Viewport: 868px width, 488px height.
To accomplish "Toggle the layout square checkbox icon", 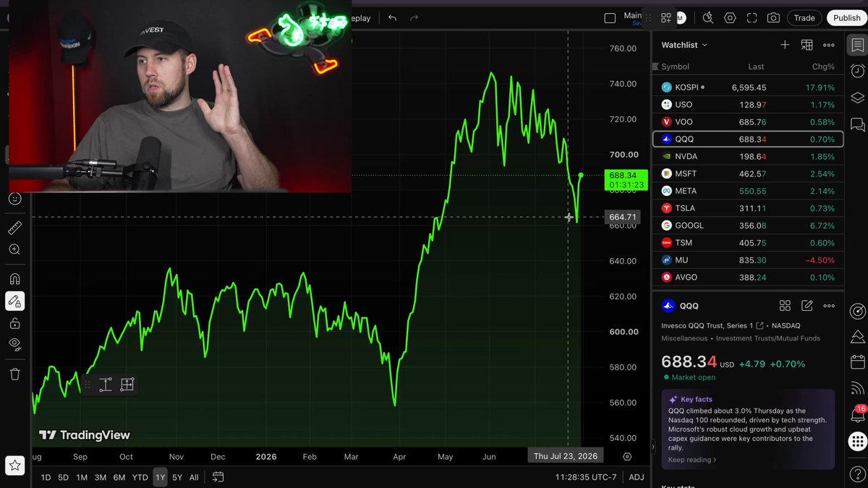I will point(610,18).
